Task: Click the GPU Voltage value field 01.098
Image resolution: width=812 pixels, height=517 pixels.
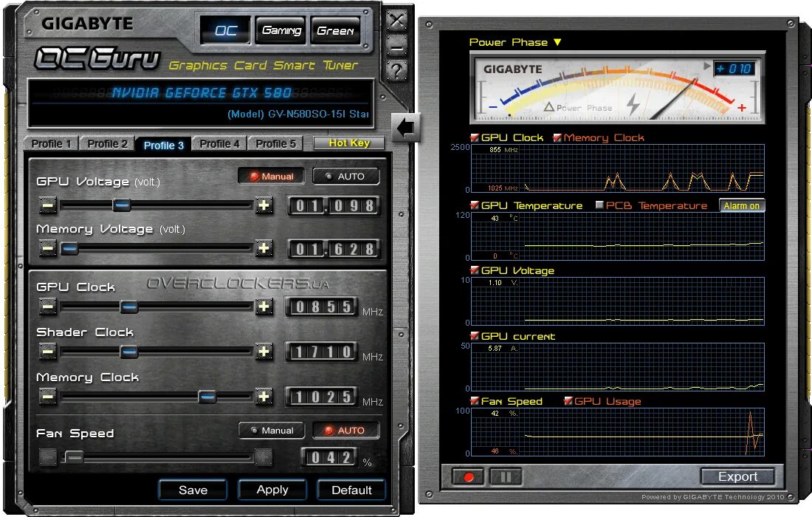Action: pos(334,205)
